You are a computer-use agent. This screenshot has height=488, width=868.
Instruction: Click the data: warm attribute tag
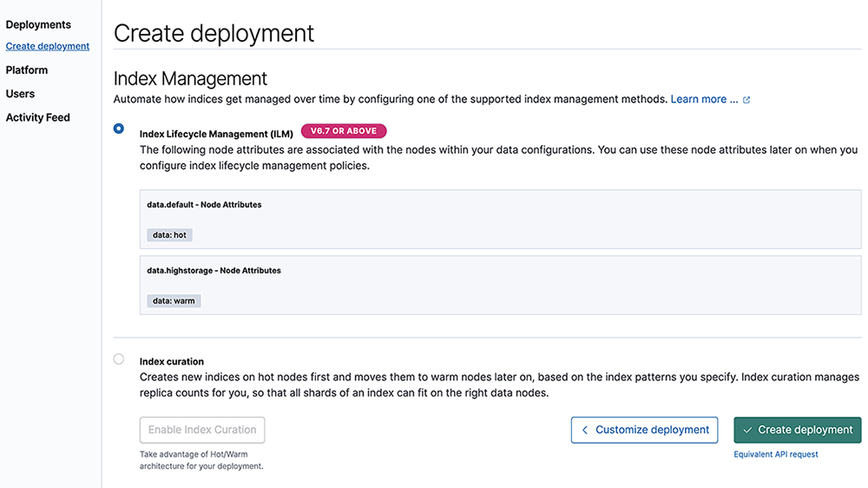point(174,300)
